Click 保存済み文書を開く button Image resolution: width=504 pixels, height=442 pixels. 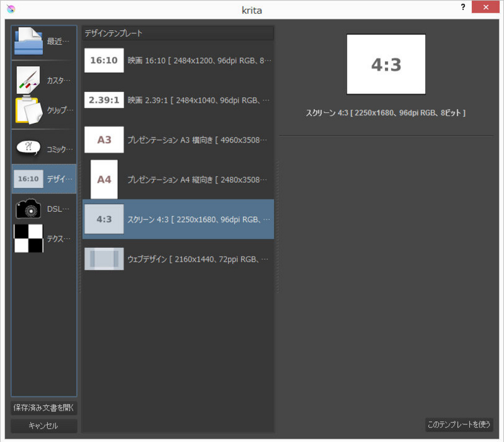[44, 408]
